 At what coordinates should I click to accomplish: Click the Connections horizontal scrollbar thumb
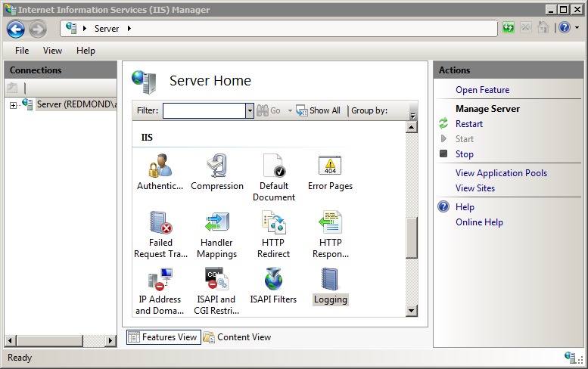coord(50,340)
